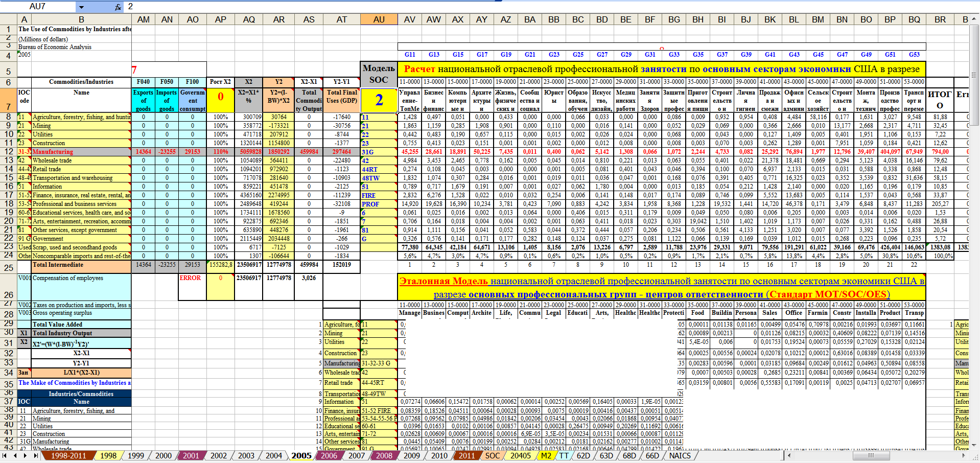Select the SOC sheet tab
This screenshot has height=463, width=980.
coord(492,455)
